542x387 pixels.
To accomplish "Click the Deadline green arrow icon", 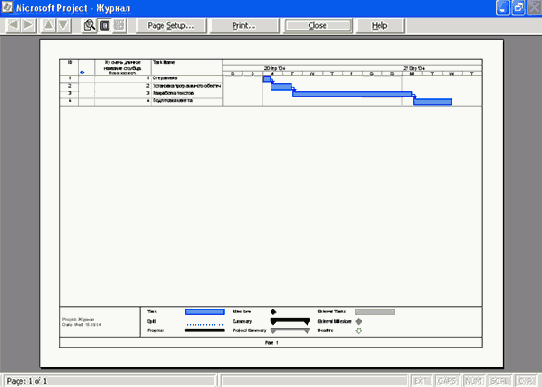I will click(x=359, y=331).
